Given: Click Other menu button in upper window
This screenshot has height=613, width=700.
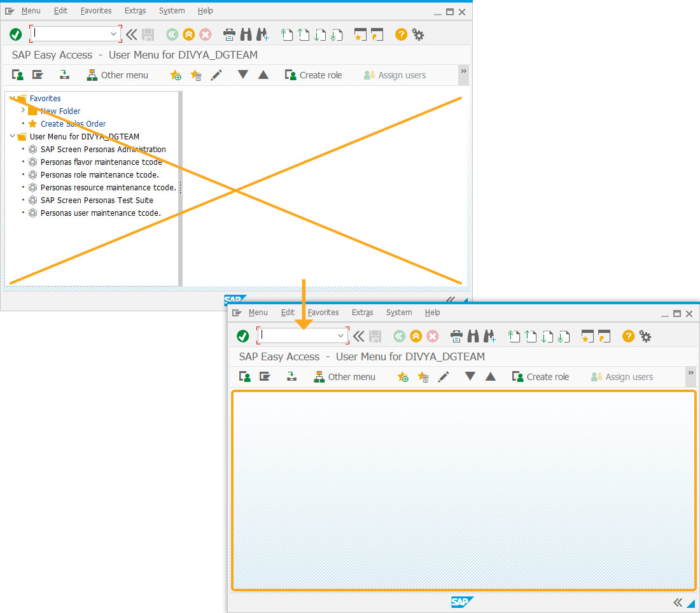Looking at the screenshot, I should coord(118,75).
